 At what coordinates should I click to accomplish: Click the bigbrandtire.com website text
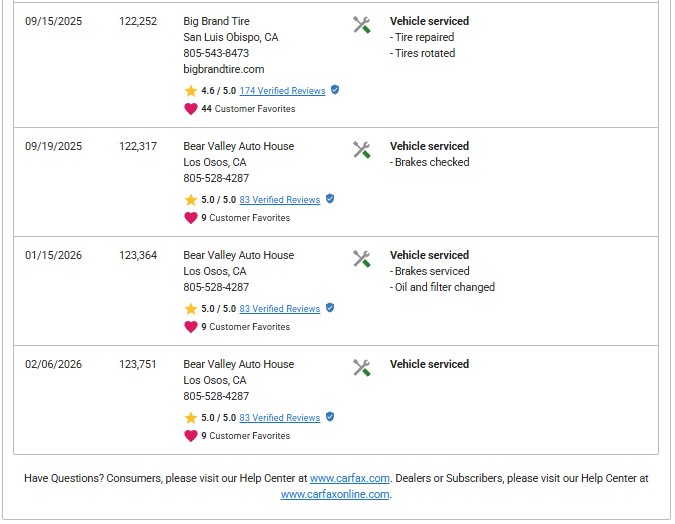pos(224,69)
